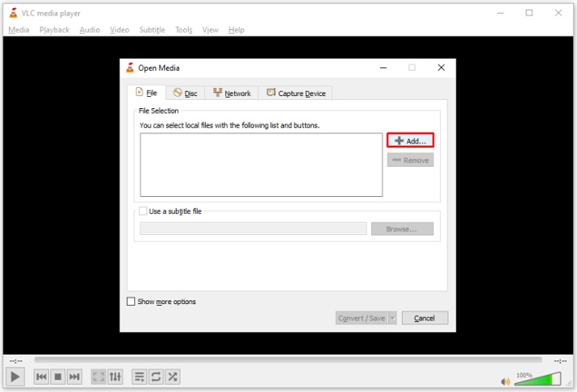577x392 pixels.
Task: Toggle the shuffle random icon
Action: [173, 377]
